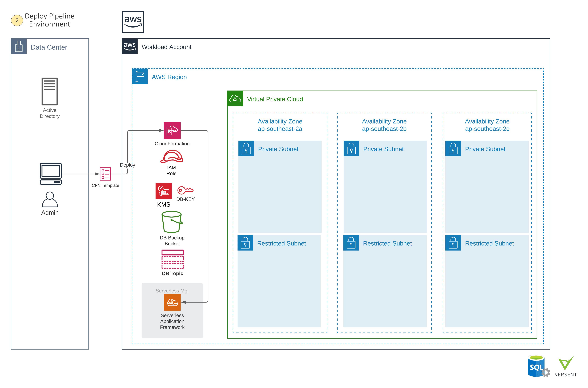The width and height of the screenshot is (588, 388).
Task: Click the 'Deploy' arrow label
Action: coord(128,165)
